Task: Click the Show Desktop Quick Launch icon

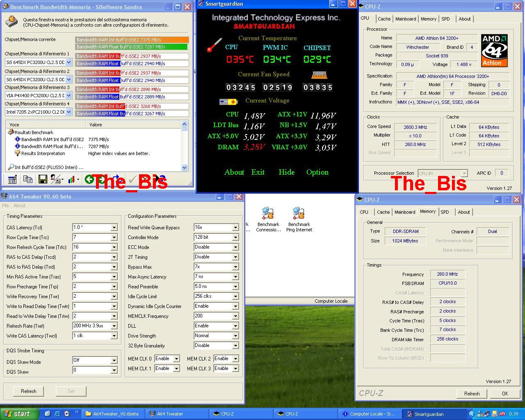Action: click(48, 414)
